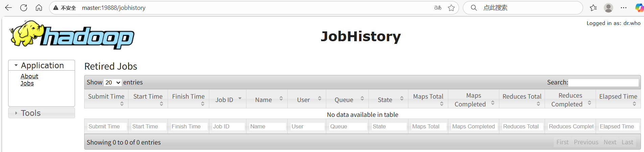Open the browser settings and more menu
The image size is (644, 152).
[624, 8]
